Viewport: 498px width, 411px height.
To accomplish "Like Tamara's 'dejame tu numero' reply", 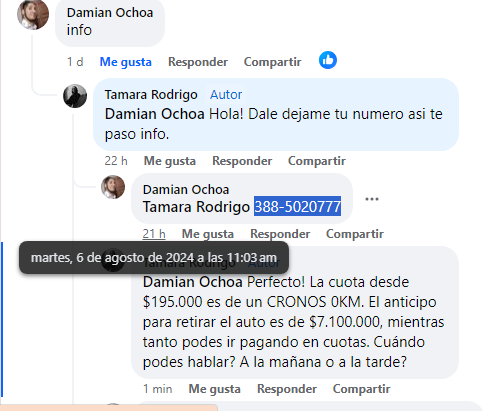I will [x=170, y=161].
